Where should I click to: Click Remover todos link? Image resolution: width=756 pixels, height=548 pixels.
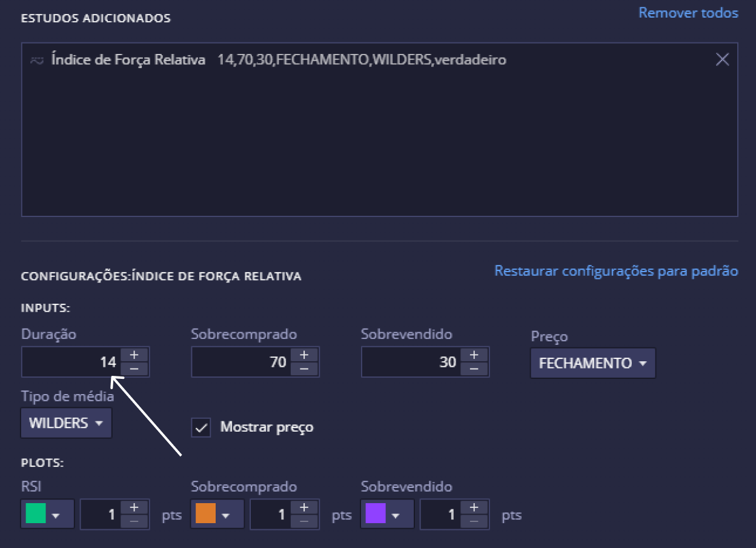pyautogui.click(x=688, y=13)
